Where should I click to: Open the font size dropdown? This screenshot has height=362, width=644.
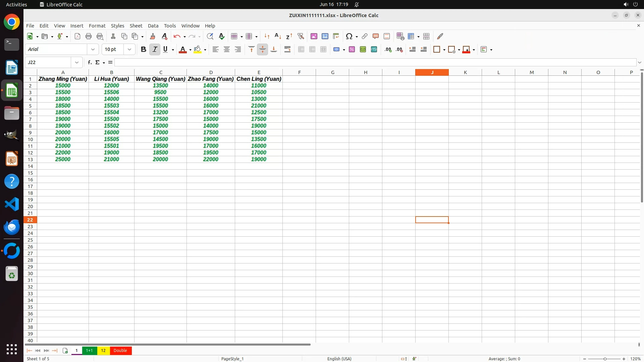point(129,49)
